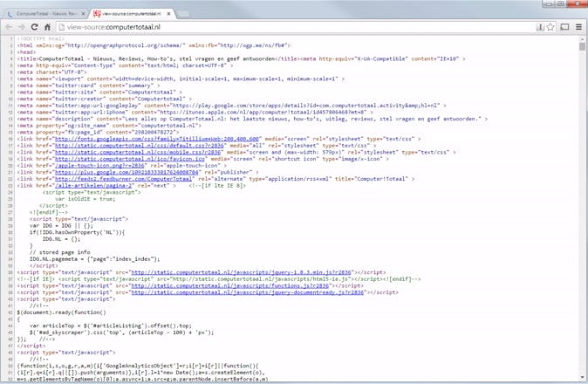Screen dimensions: 588x384
Task: Click the screen icon beside the Chrome menu
Action: click(x=564, y=27)
